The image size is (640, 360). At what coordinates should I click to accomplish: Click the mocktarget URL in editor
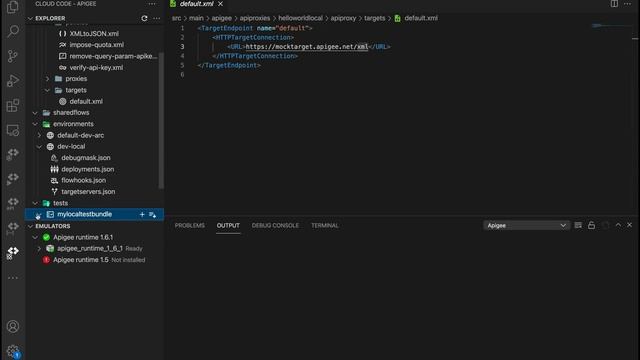(307, 47)
